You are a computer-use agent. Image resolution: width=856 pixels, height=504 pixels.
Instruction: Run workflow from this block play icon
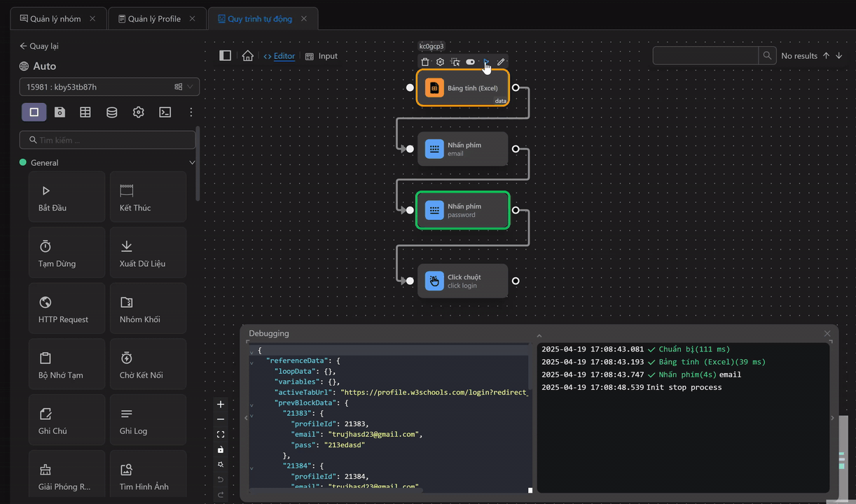486,62
